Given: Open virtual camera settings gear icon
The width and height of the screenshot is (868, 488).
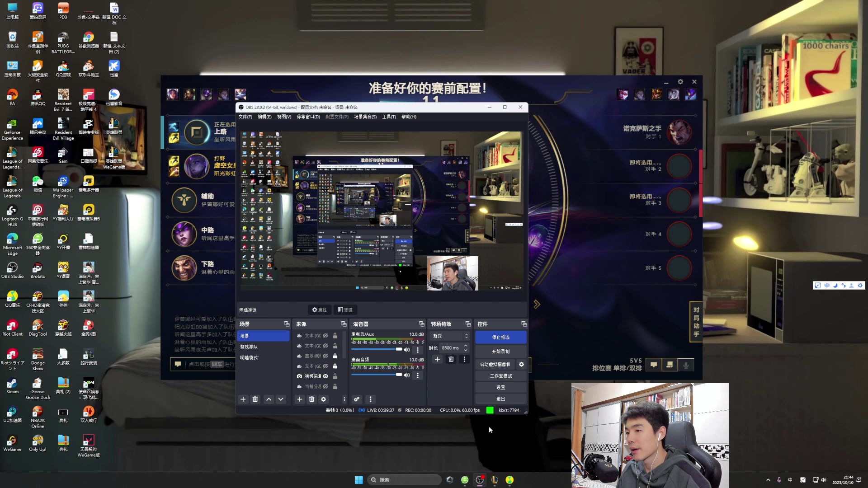Looking at the screenshot, I should pos(521,365).
